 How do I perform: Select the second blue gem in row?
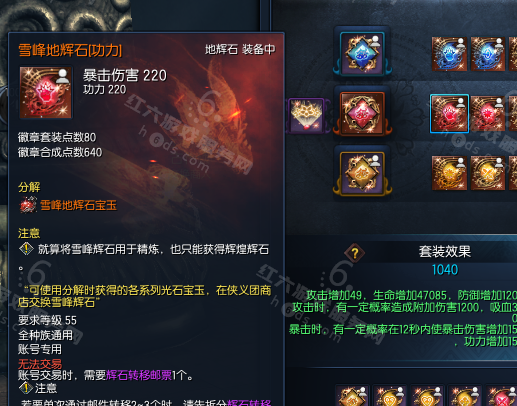pyautogui.click(x=488, y=54)
